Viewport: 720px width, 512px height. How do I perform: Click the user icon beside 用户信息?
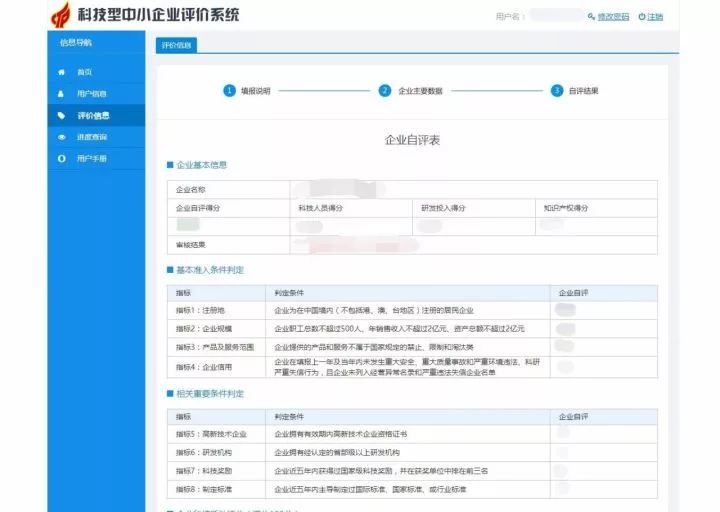point(62,94)
